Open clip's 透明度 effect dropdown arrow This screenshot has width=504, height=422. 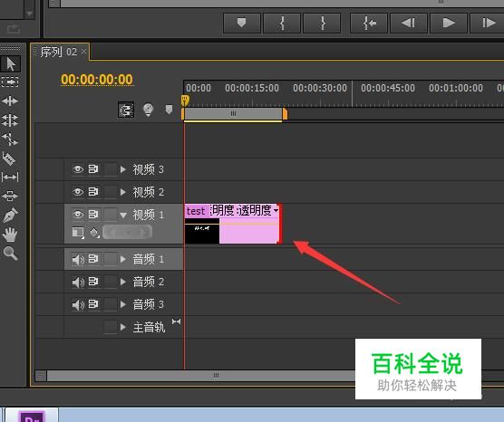(x=276, y=211)
